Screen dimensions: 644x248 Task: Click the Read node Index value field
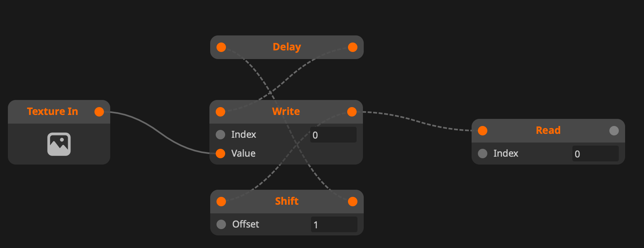pos(595,154)
